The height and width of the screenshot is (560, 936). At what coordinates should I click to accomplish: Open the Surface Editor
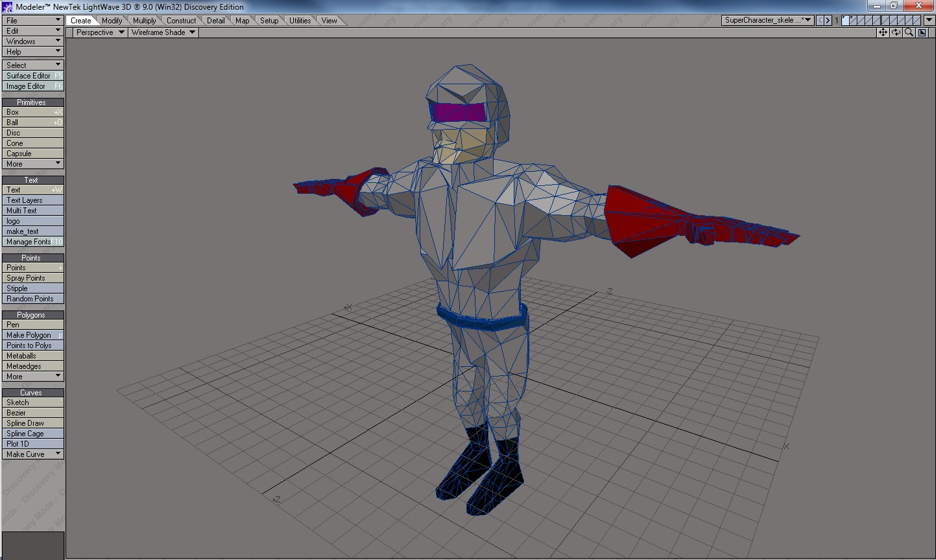pyautogui.click(x=32, y=75)
